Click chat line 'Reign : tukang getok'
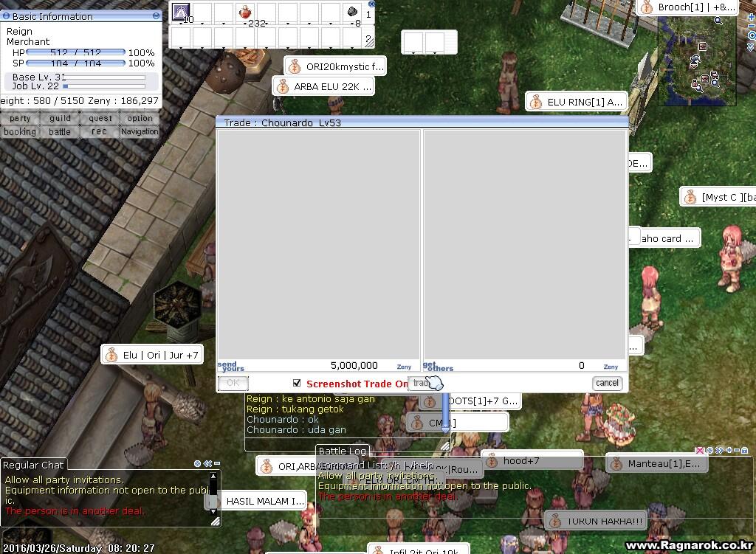The width and height of the screenshot is (756, 554). click(x=295, y=409)
